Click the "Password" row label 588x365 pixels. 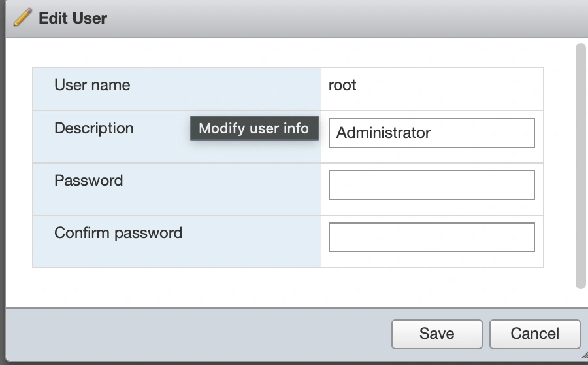88,181
